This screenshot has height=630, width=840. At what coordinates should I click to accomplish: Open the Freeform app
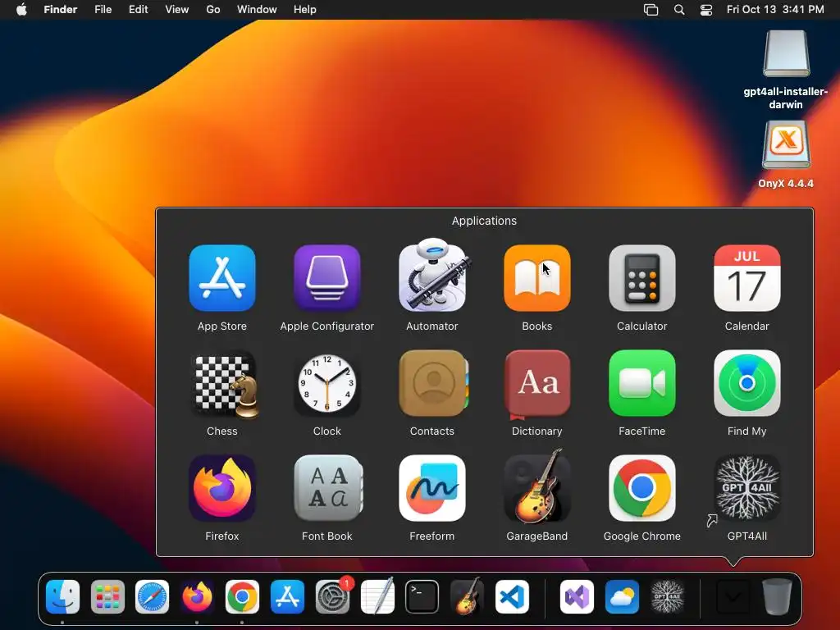431,488
